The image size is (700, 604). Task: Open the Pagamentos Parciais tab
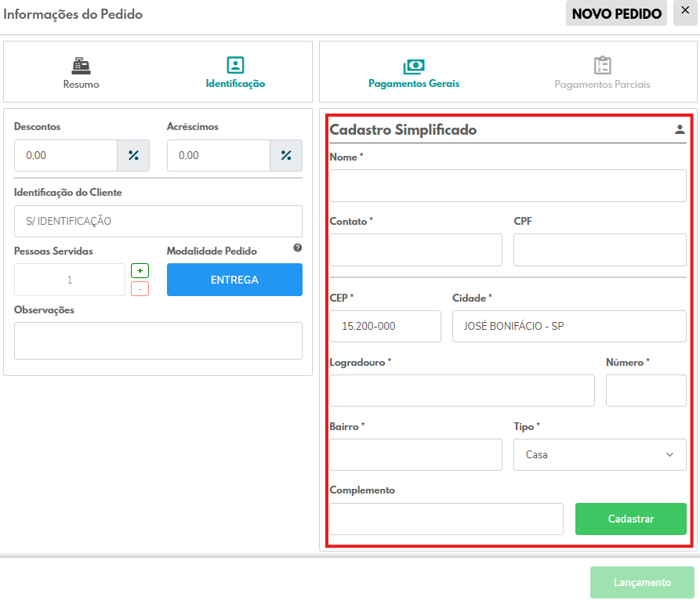click(602, 73)
